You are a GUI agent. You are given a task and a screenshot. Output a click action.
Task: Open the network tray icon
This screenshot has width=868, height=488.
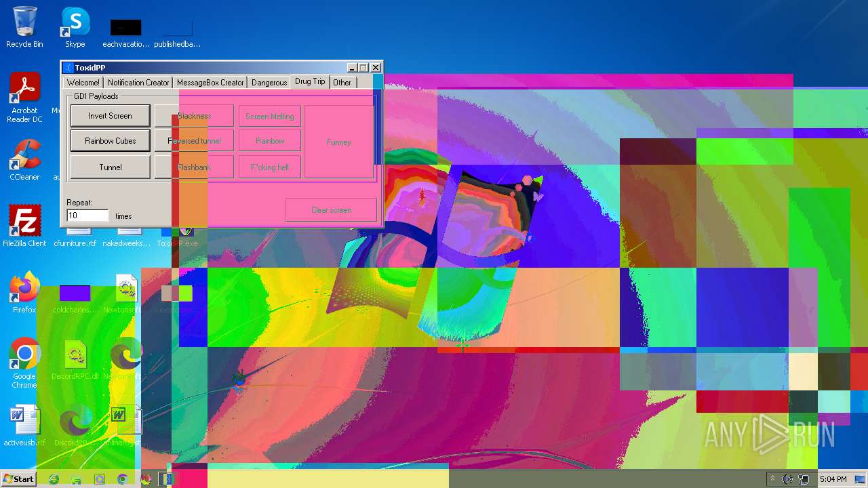pos(804,479)
